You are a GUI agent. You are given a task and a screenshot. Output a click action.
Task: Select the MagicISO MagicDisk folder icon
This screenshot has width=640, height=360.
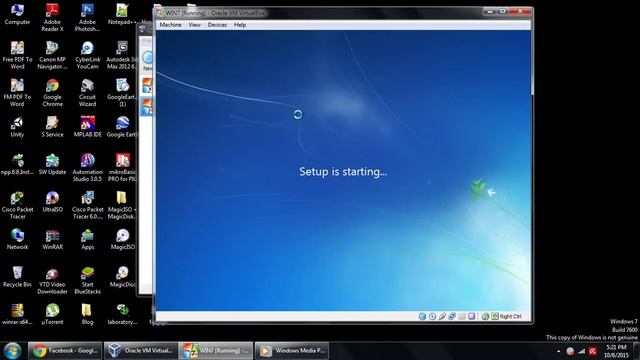[x=122, y=205]
